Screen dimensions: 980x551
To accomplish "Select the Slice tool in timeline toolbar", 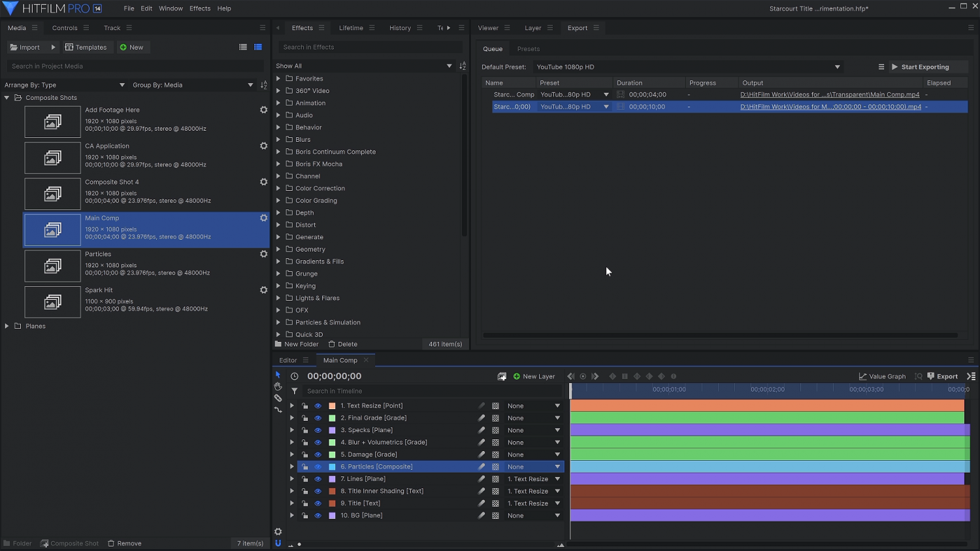I will 278,398.
